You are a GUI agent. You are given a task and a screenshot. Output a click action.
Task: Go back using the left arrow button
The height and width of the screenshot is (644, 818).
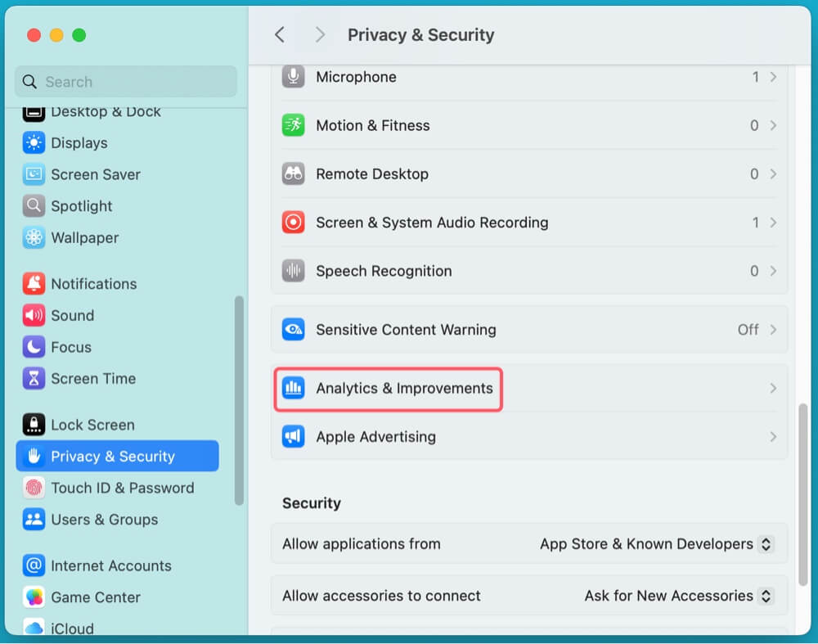coord(280,34)
